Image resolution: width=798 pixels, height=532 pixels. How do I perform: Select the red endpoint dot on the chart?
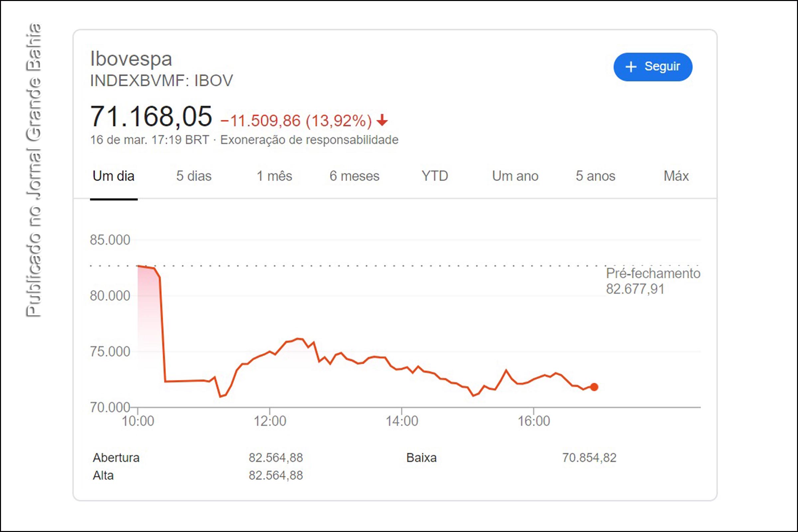coord(595,386)
